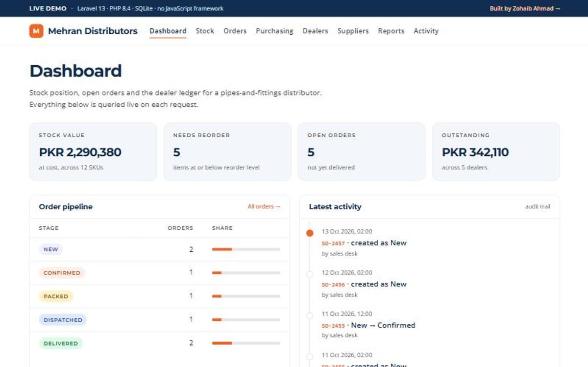Click the orange timeline dot for 13 Oct

(310, 233)
